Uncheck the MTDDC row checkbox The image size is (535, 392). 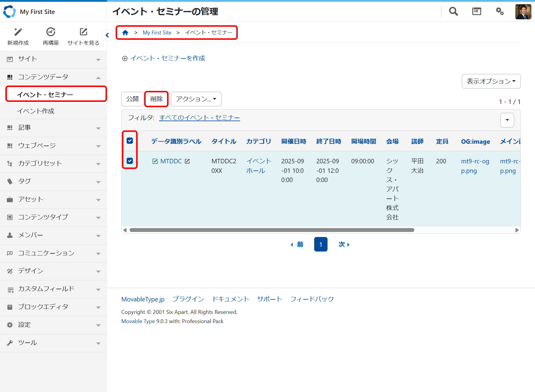pos(130,161)
